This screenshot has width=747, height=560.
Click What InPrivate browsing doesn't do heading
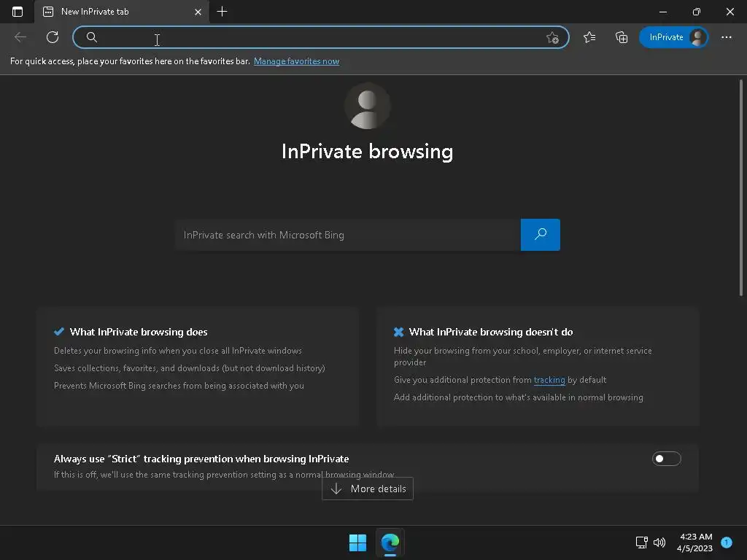[x=491, y=332]
